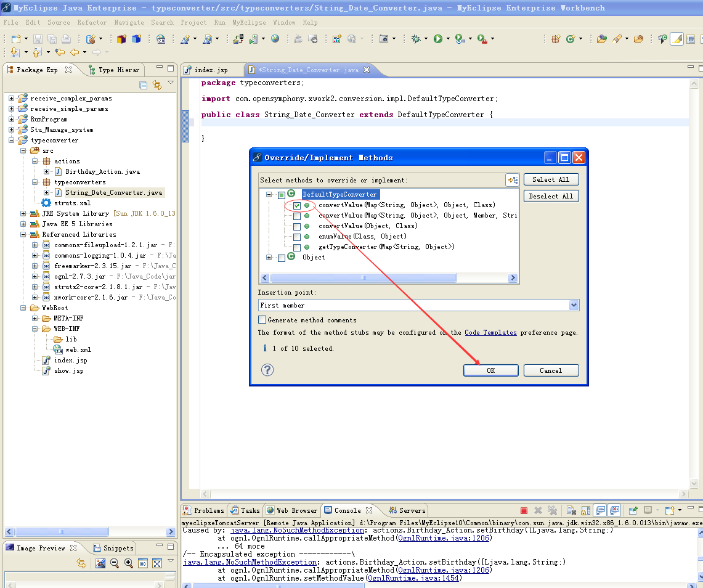703x588 pixels.
Task: Click red Terminate icon in Console
Action: click(x=524, y=510)
